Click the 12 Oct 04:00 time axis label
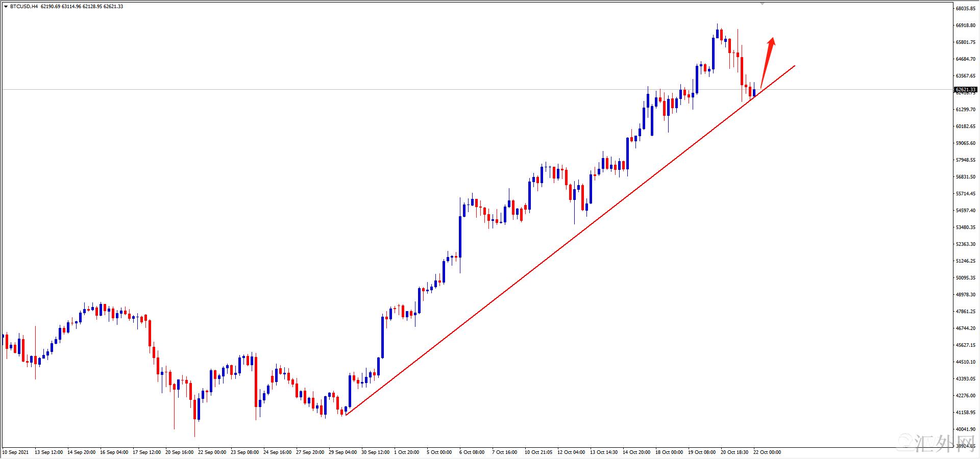 pyautogui.click(x=571, y=452)
